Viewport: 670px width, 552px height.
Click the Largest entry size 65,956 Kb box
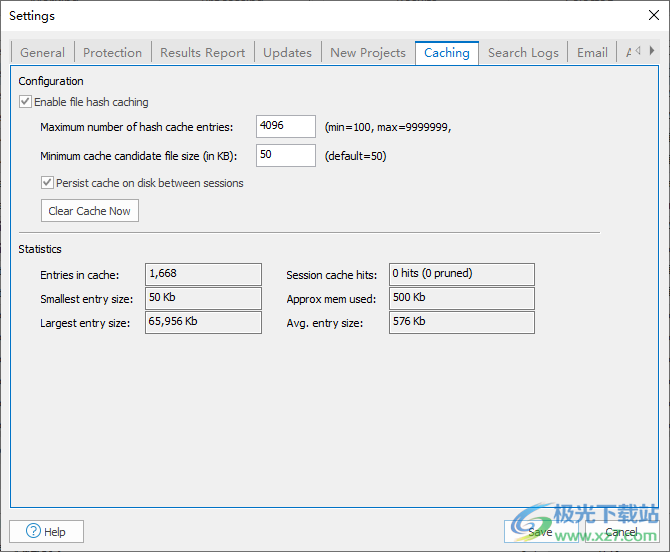(x=203, y=322)
